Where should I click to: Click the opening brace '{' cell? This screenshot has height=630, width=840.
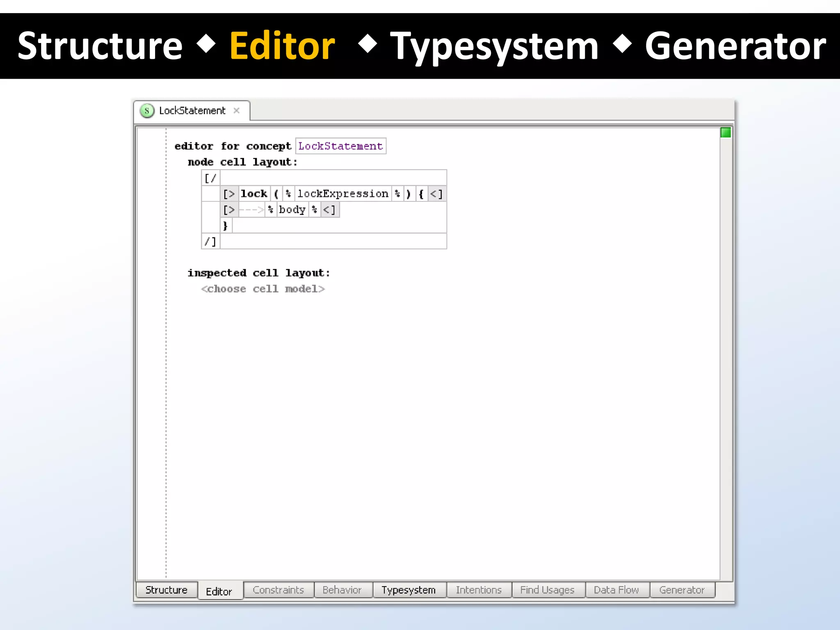(x=421, y=194)
